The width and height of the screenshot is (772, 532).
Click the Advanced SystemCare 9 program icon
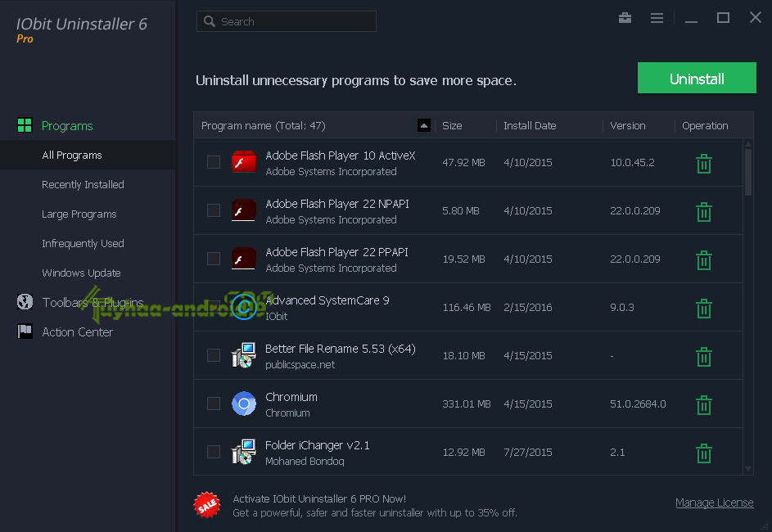(x=244, y=307)
